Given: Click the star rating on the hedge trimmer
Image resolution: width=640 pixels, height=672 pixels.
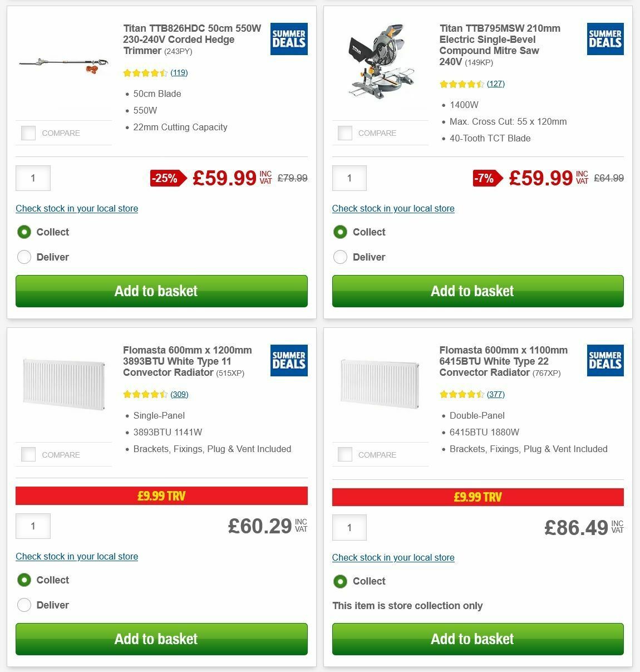Looking at the screenshot, I should coord(144,72).
